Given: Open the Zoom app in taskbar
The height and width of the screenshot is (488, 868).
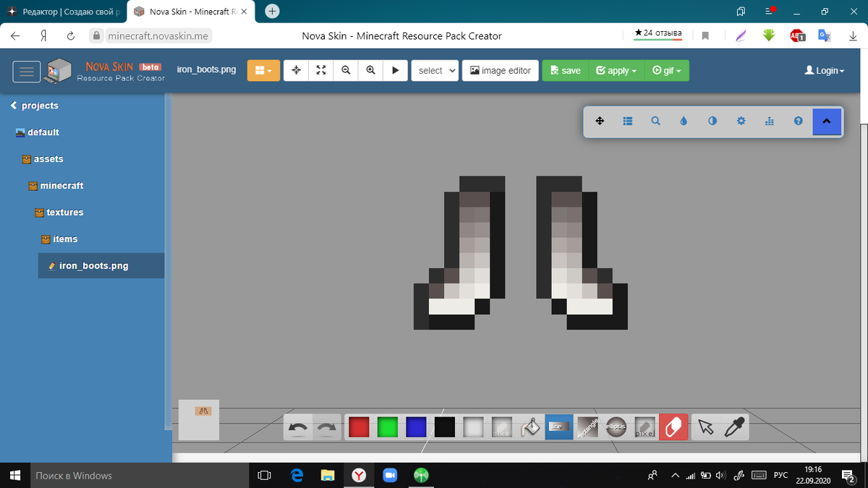Looking at the screenshot, I should (389, 476).
